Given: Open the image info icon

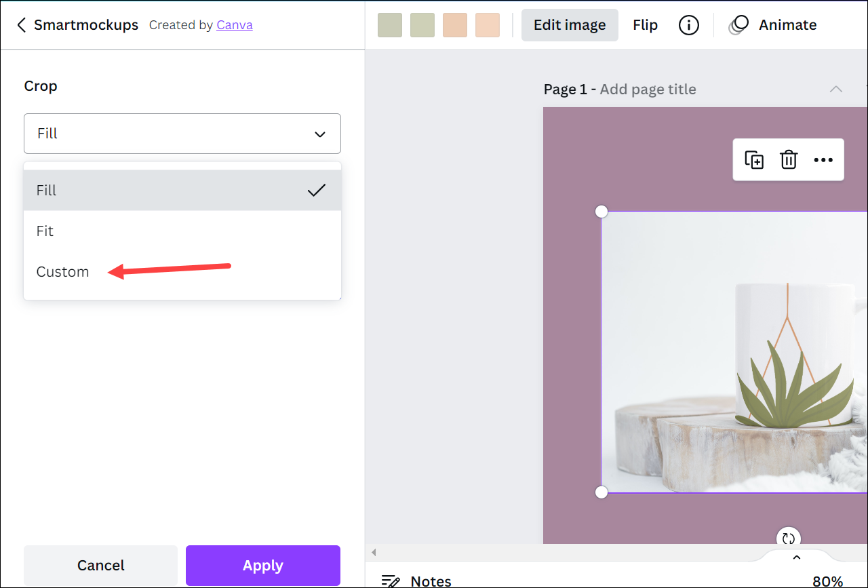Looking at the screenshot, I should point(688,25).
